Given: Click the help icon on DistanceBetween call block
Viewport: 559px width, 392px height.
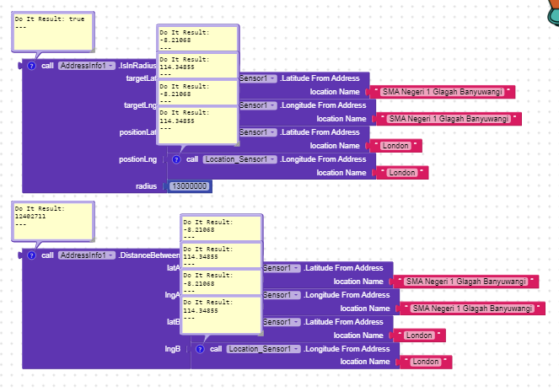Looking at the screenshot, I should pos(32,255).
